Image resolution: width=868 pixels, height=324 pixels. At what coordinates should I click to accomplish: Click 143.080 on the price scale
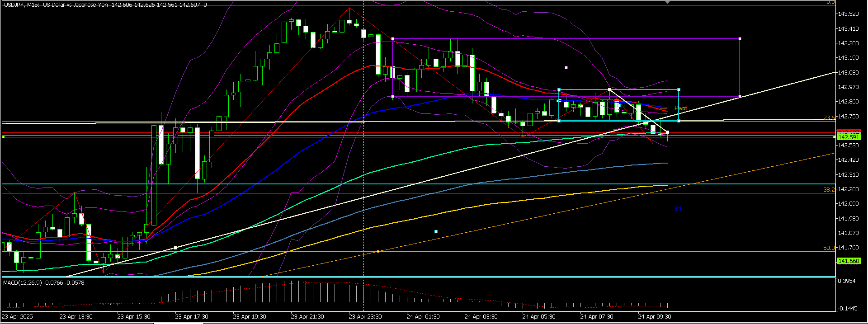coord(848,72)
